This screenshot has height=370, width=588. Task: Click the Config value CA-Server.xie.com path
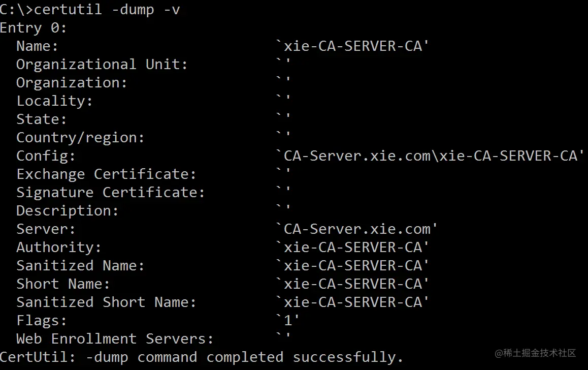[430, 156]
